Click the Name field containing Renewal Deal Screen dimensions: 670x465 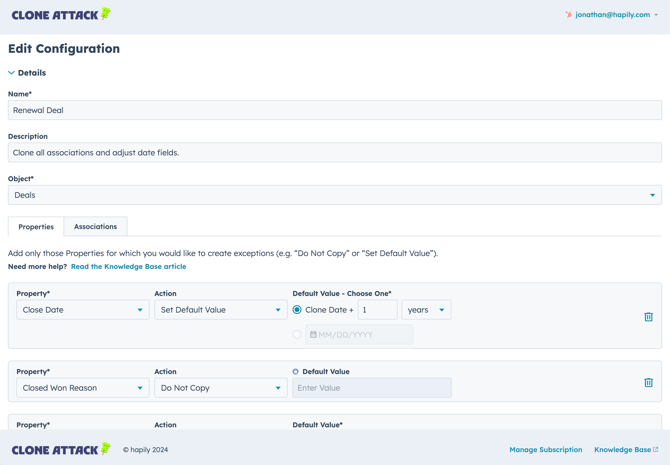(x=334, y=110)
